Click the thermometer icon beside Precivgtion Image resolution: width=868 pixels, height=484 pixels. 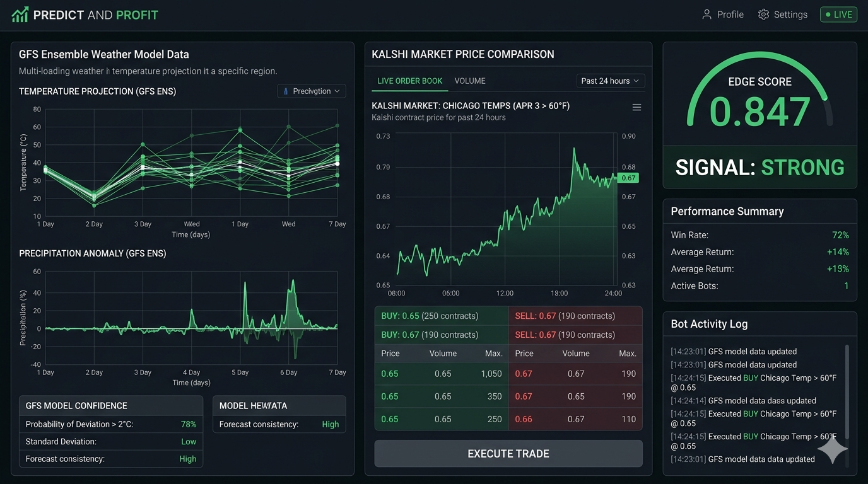coord(287,91)
